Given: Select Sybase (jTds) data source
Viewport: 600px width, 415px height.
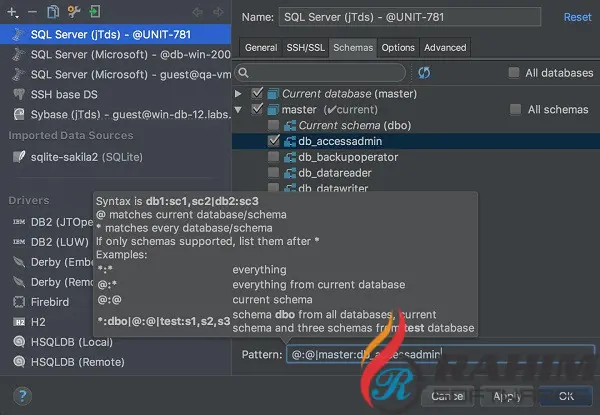Looking at the screenshot, I should [115, 114].
